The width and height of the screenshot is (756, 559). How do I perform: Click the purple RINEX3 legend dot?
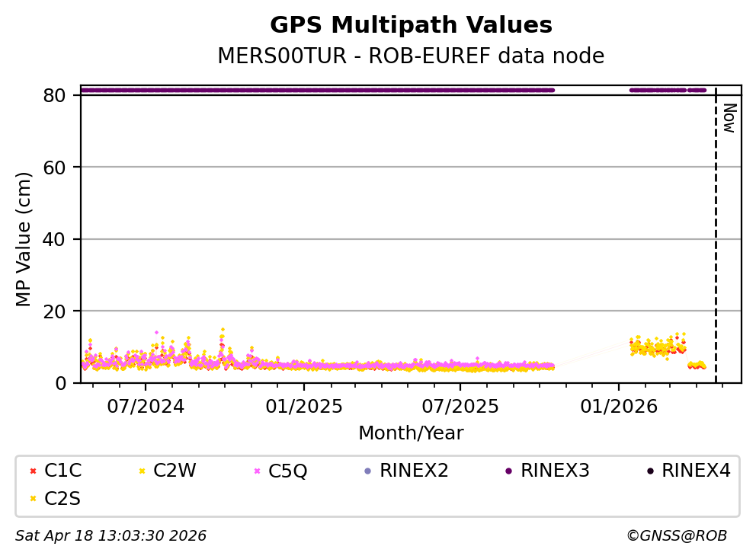point(508,471)
